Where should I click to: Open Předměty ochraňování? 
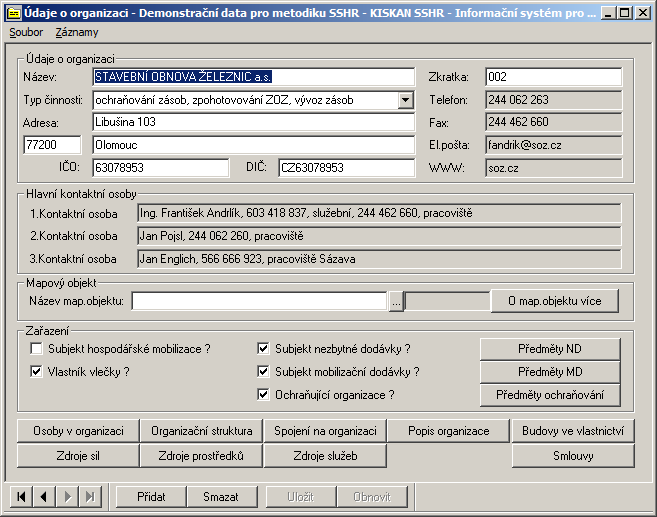[x=550, y=395]
